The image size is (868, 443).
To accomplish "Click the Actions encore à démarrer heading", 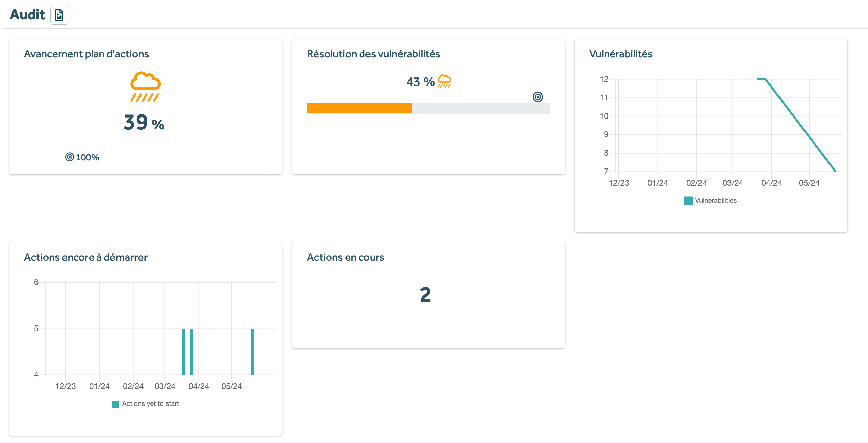I will [x=86, y=257].
